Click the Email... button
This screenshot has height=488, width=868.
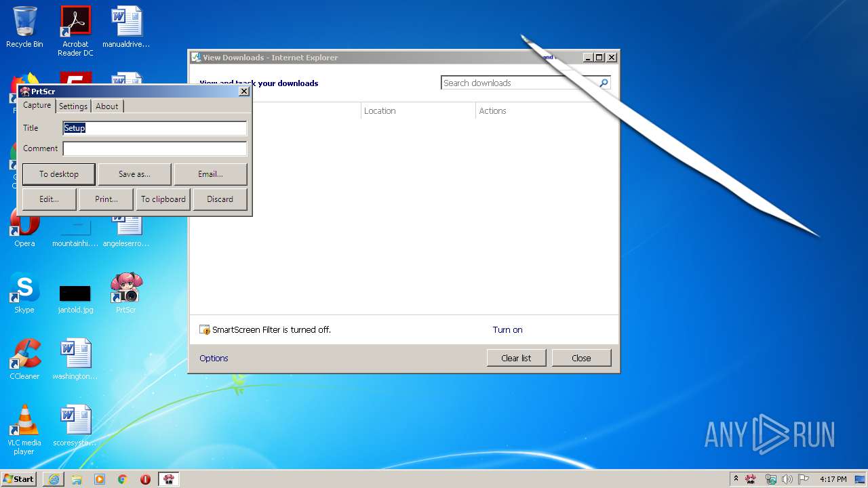tap(210, 174)
